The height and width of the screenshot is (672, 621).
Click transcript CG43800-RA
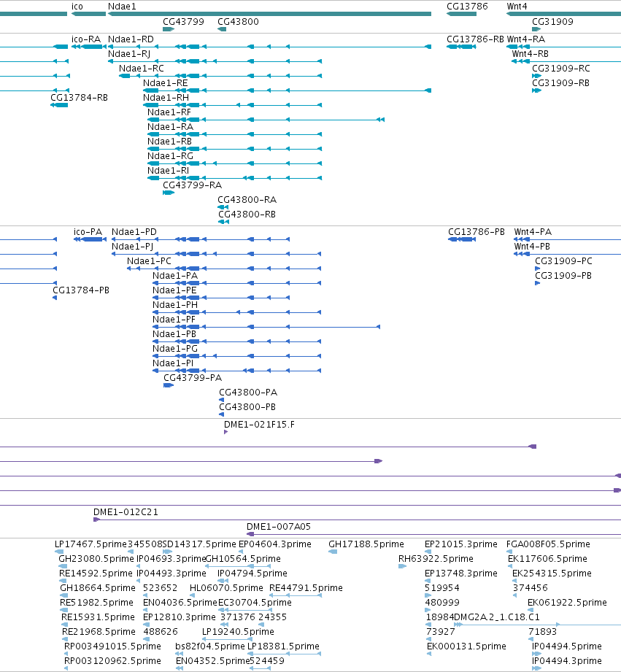click(223, 207)
